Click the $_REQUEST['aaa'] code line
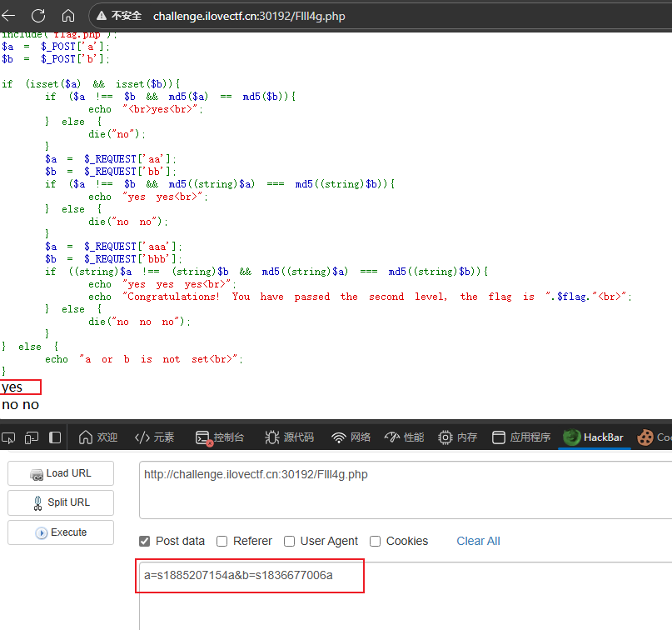Viewport: 672px width, 630px height. point(113,247)
